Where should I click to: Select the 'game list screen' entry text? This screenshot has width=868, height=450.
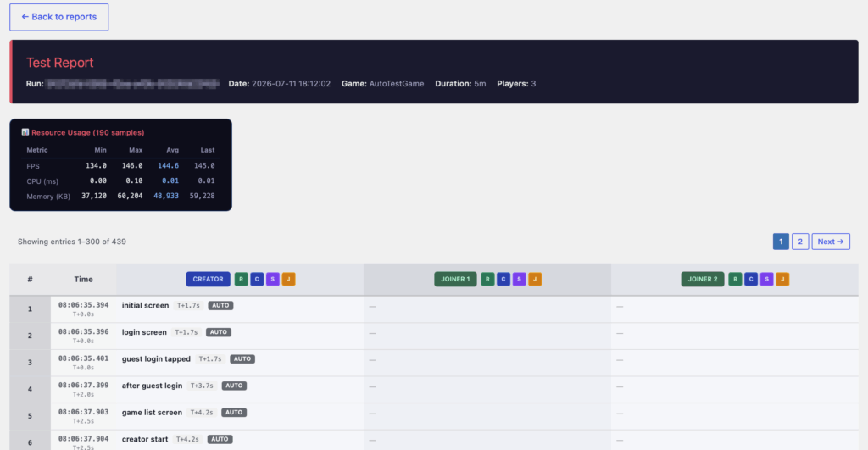pos(152,413)
